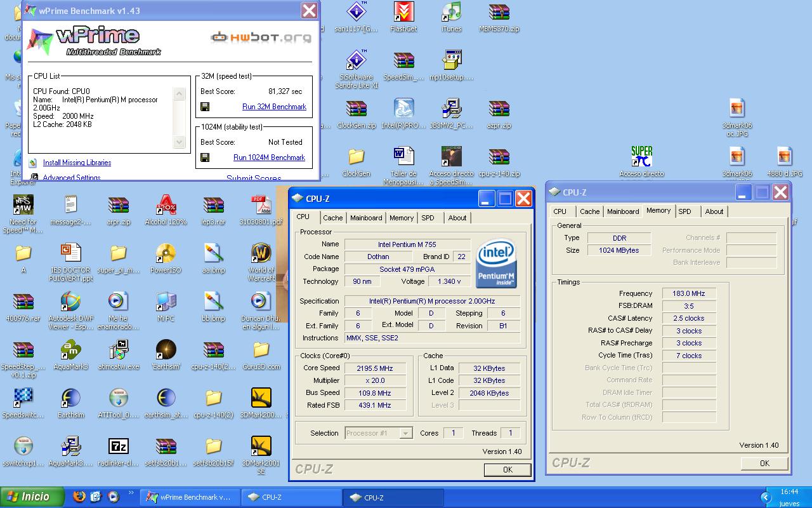Viewport: 812px width, 508px height.
Task: Open the Super PI 'Acceso directo' shortcut
Action: point(641,163)
